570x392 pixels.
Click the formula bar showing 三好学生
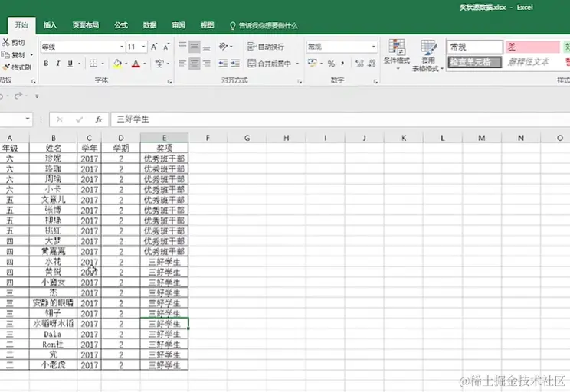coord(340,119)
